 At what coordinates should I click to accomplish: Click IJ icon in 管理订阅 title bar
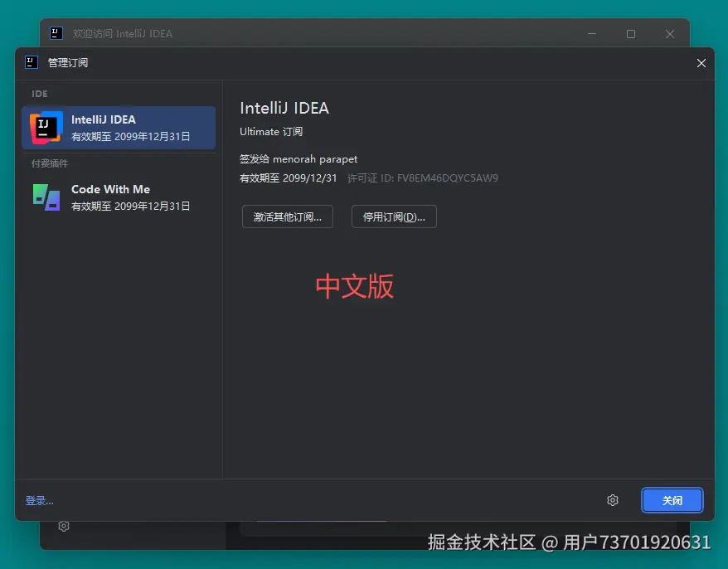(x=32, y=62)
